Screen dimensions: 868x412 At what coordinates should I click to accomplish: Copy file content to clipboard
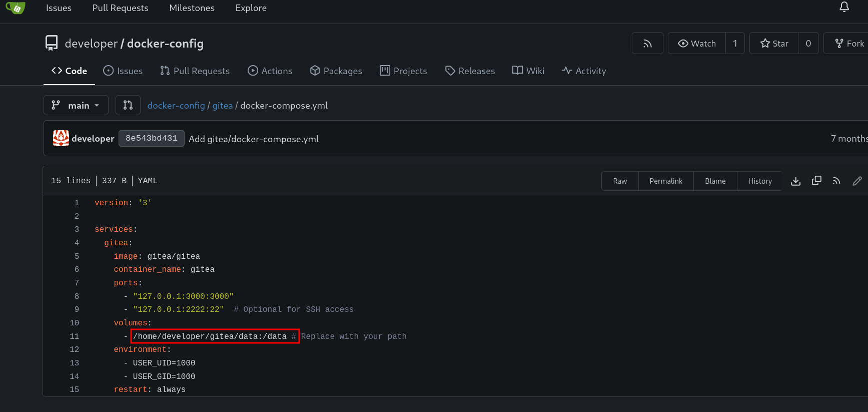[816, 181]
